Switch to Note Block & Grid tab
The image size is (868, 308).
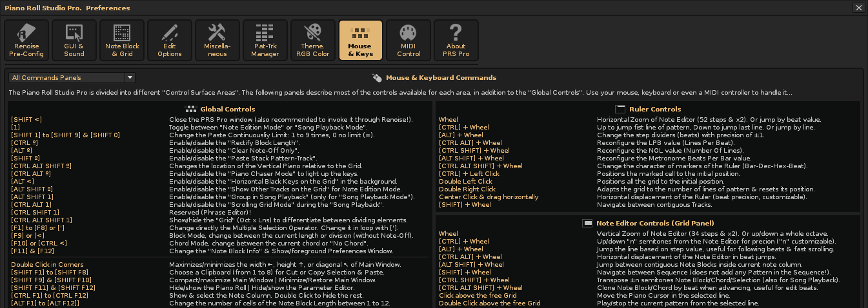122,40
